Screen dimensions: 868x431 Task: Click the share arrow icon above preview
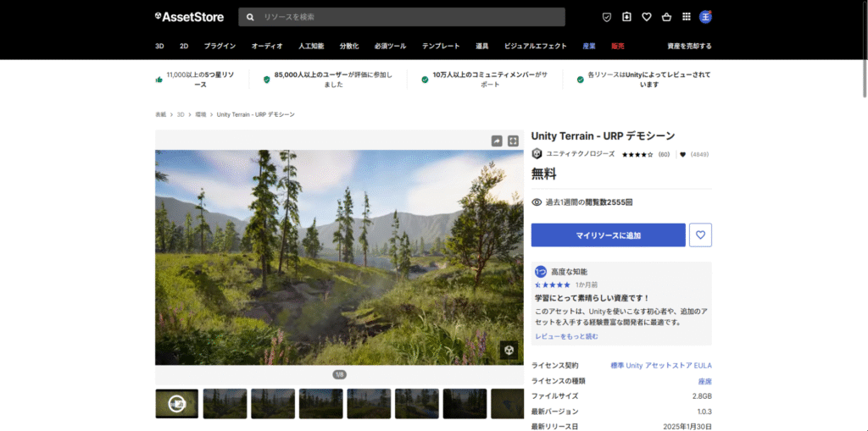coord(497,141)
